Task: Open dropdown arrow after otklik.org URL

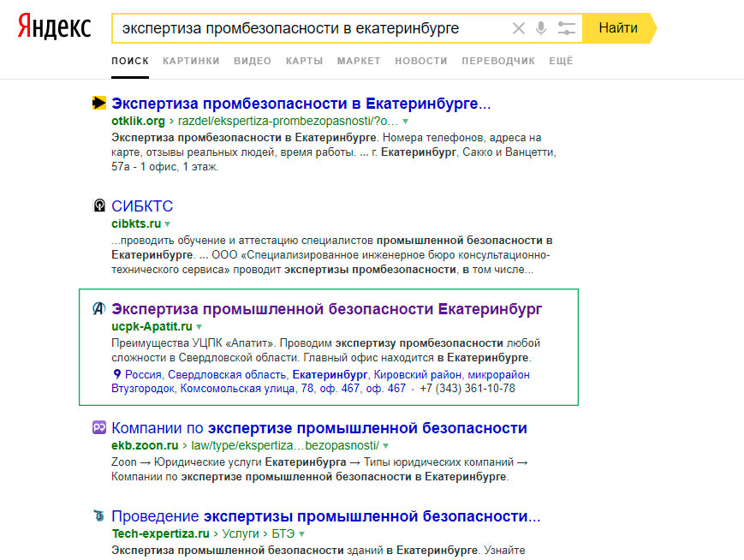Action: [x=406, y=122]
